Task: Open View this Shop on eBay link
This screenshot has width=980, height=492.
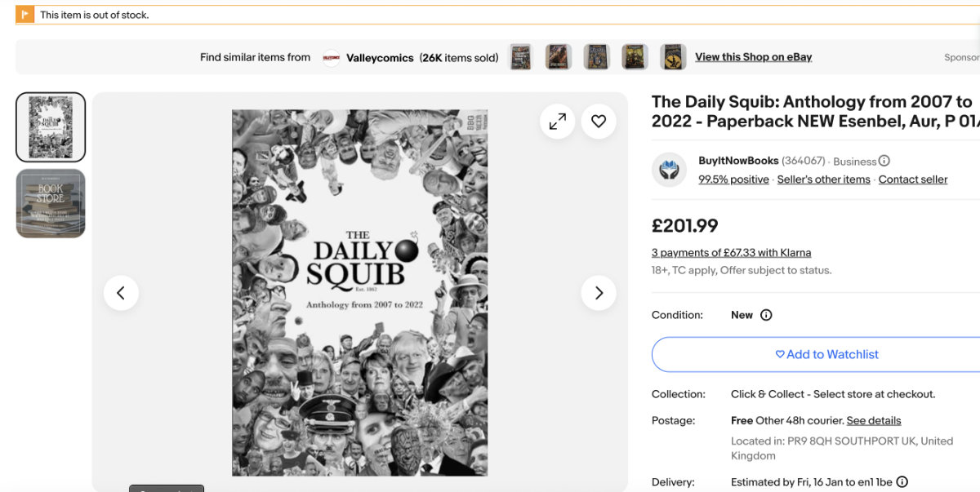Action: click(x=753, y=57)
